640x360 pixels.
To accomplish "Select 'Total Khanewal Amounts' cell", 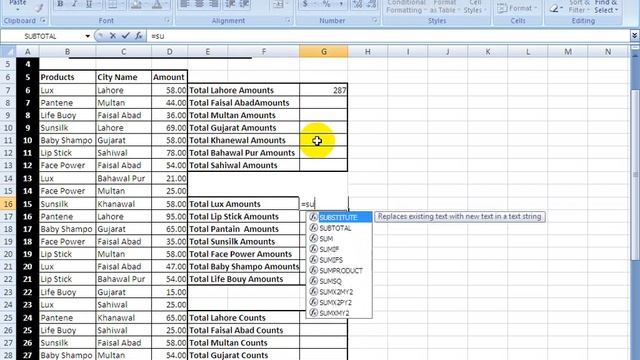I will coord(244,140).
